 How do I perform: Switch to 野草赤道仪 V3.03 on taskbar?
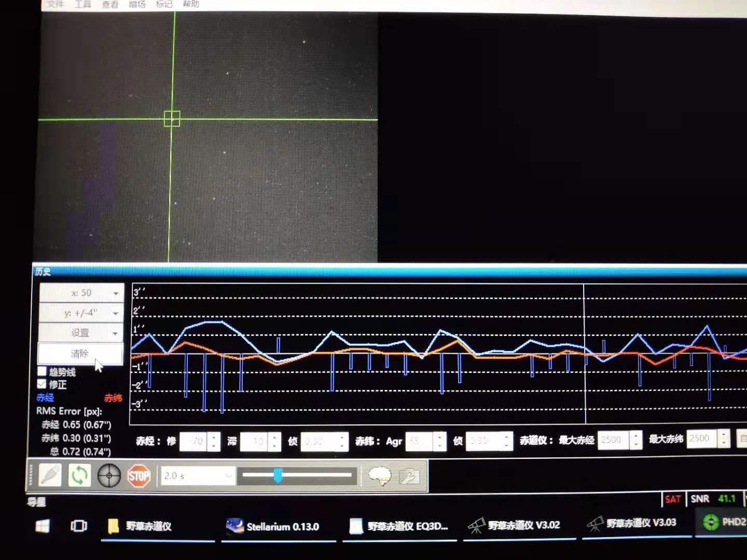[636, 523]
